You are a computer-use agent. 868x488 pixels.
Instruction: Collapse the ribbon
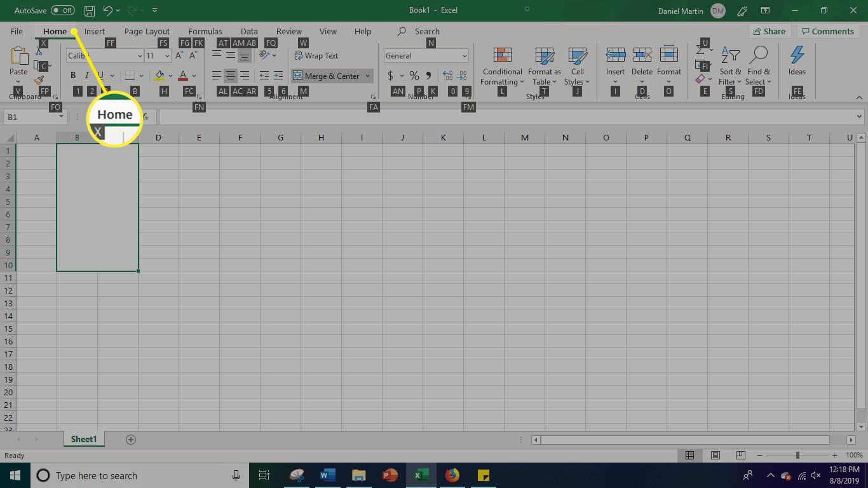pos(859,98)
